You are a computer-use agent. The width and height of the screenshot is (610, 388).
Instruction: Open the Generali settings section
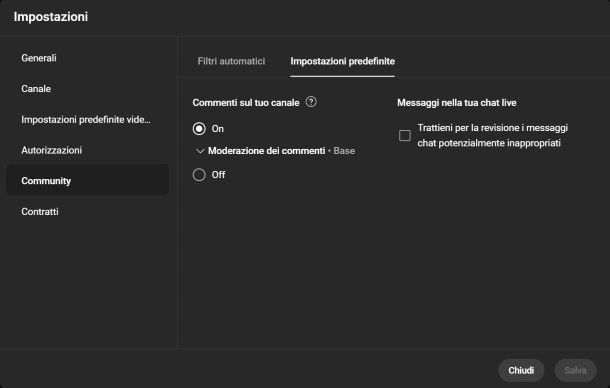tap(88, 58)
